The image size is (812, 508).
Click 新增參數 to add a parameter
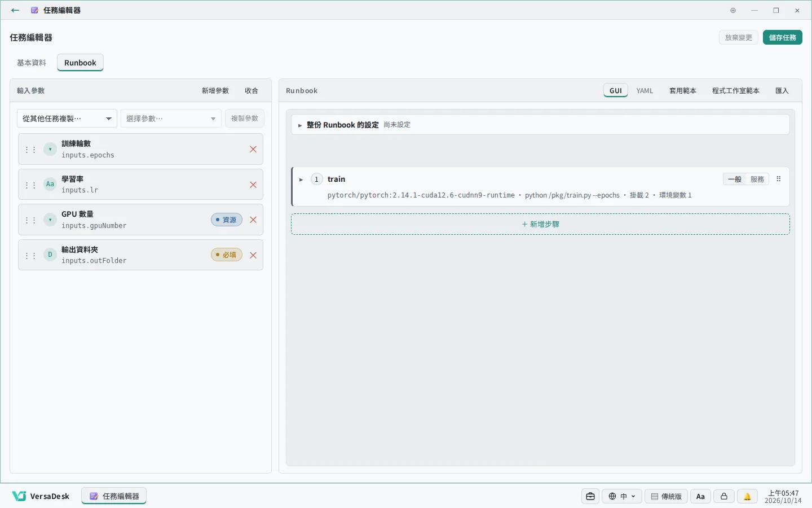[x=215, y=90]
